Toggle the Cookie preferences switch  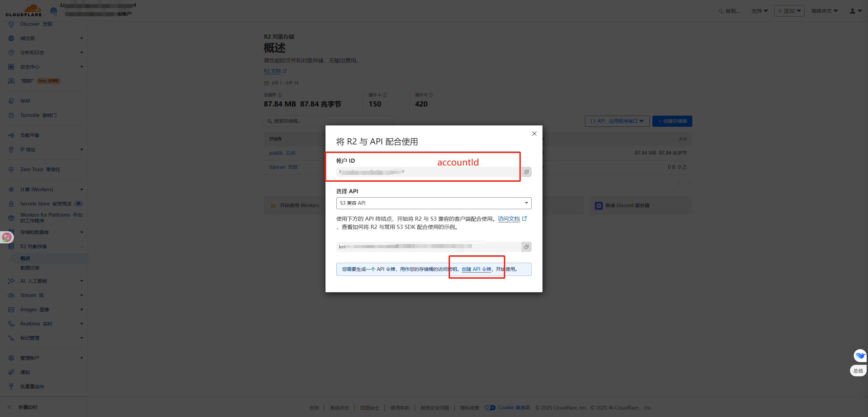(x=490, y=408)
